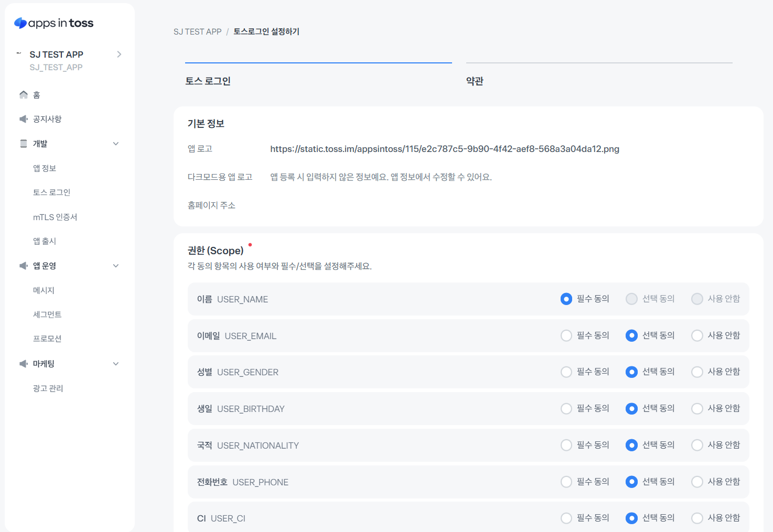Image resolution: width=773 pixels, height=532 pixels.
Task: Open the home icon in sidebar
Action: (x=24, y=95)
